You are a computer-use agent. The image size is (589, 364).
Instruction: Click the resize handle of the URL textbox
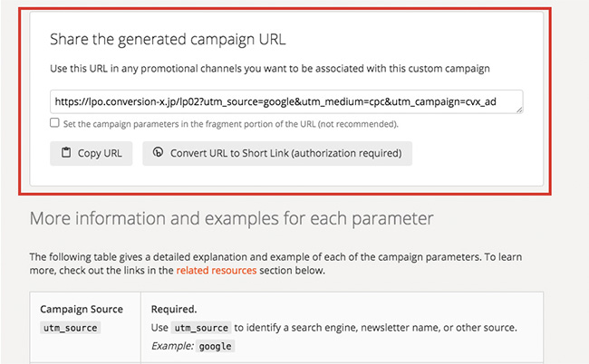[x=519, y=110]
